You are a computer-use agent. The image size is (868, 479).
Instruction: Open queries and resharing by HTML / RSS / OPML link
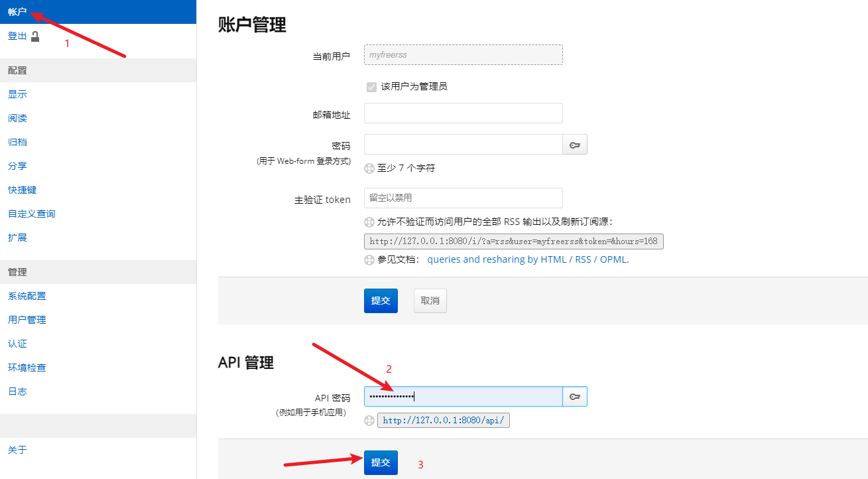point(527,259)
